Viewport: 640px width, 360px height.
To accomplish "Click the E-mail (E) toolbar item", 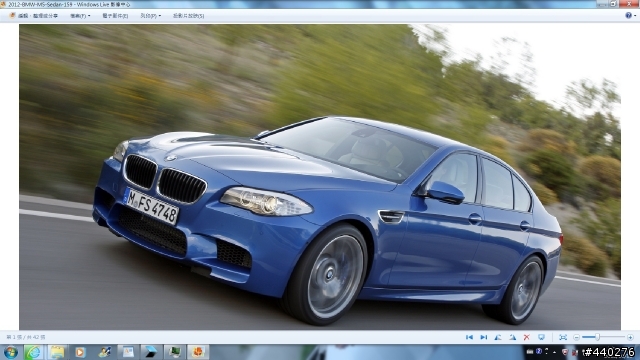I will (x=115, y=16).
